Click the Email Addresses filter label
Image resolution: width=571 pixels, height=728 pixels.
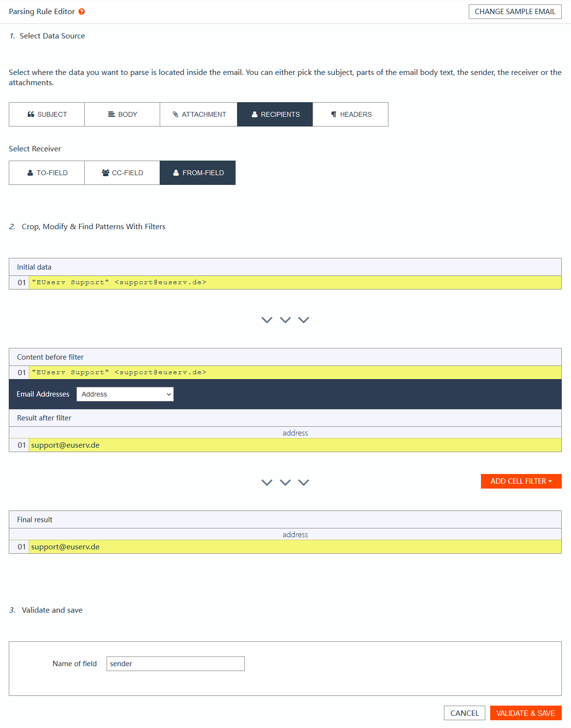tap(43, 394)
